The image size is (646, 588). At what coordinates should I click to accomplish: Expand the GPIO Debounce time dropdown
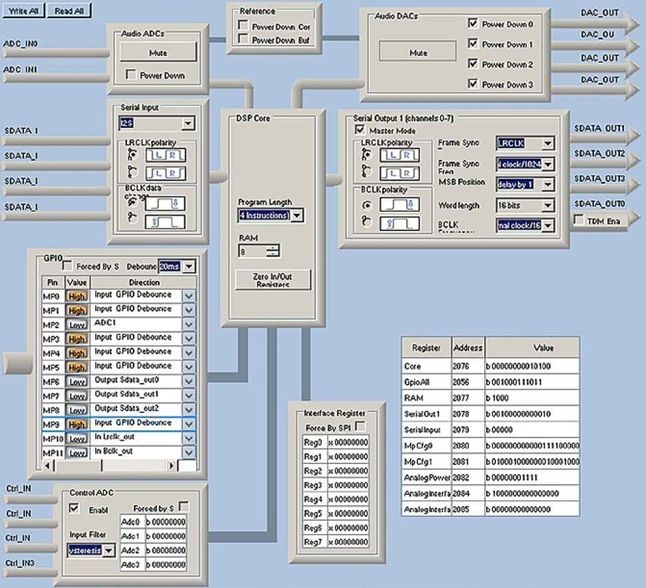click(188, 267)
